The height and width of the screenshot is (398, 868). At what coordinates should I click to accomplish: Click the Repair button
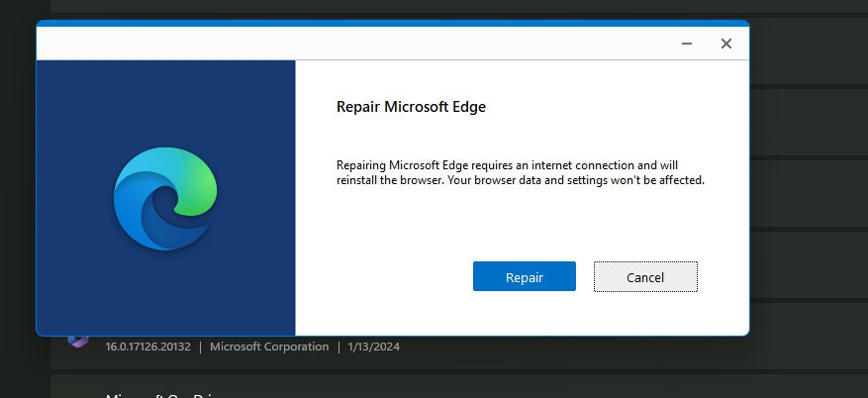click(525, 276)
